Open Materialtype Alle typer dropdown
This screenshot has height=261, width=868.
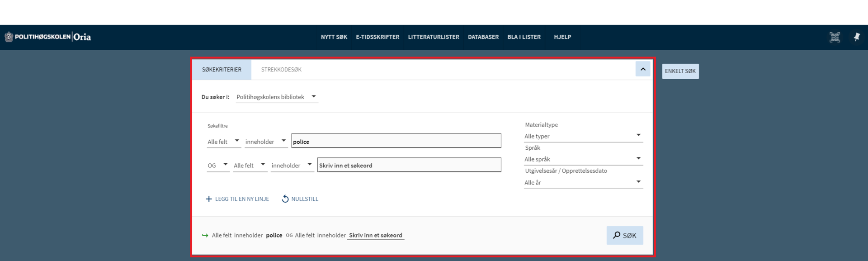tap(583, 136)
